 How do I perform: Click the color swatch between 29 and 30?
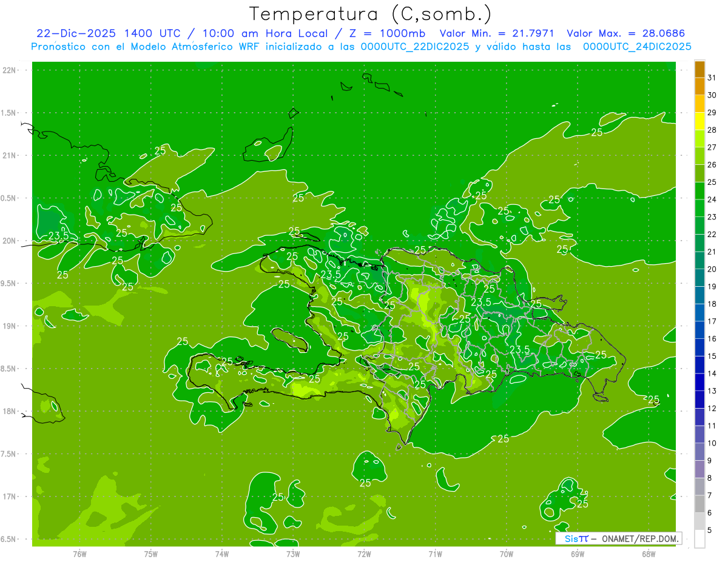tap(699, 104)
